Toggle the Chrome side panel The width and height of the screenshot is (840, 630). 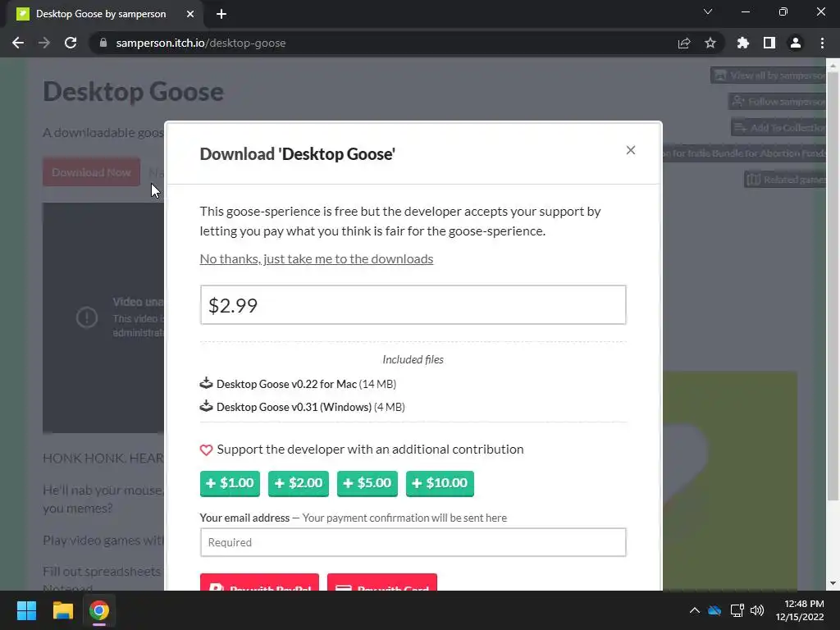tap(769, 43)
